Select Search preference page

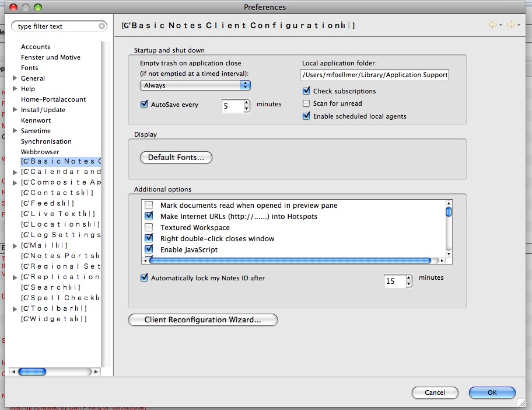(51, 287)
